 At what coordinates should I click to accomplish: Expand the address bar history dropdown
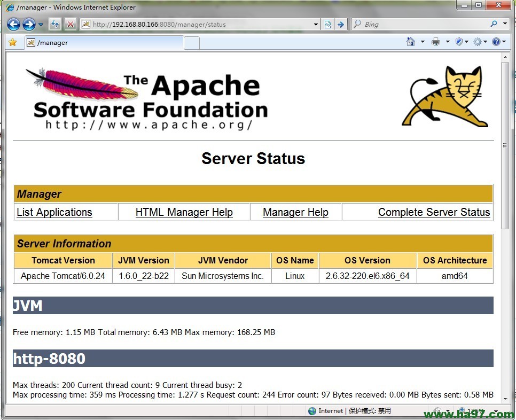(x=315, y=24)
